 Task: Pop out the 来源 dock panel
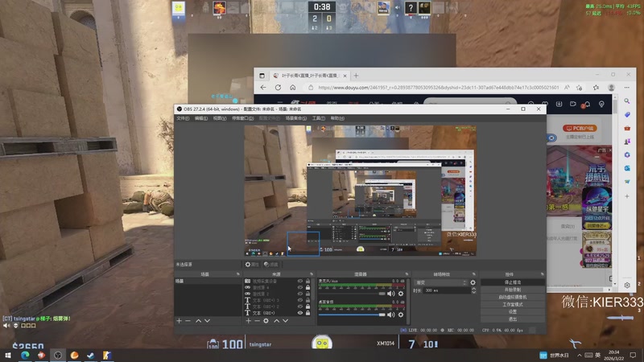point(312,274)
